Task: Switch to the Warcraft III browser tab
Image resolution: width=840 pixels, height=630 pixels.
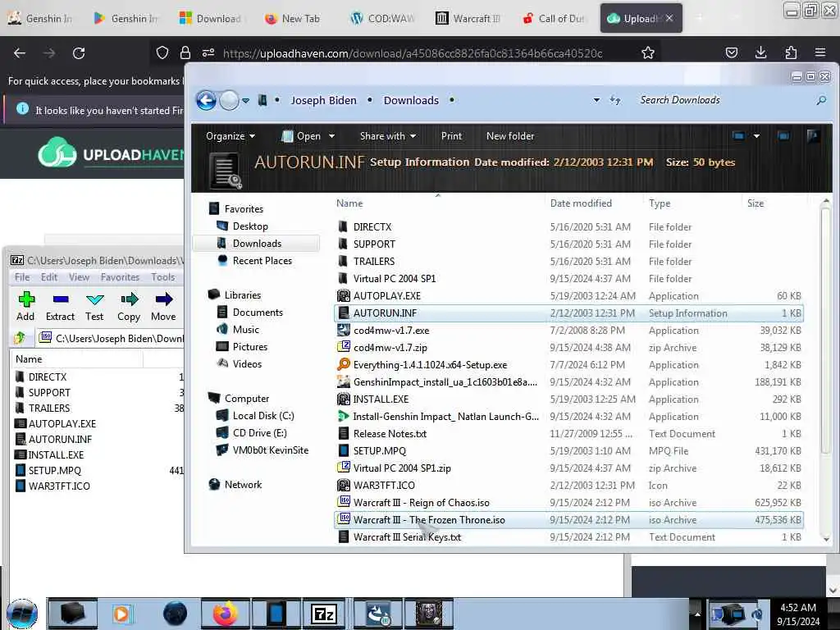Action: (468, 18)
